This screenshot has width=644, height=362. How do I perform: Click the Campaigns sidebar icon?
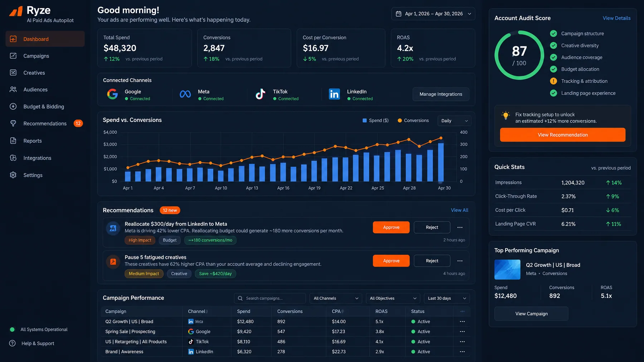[13, 56]
